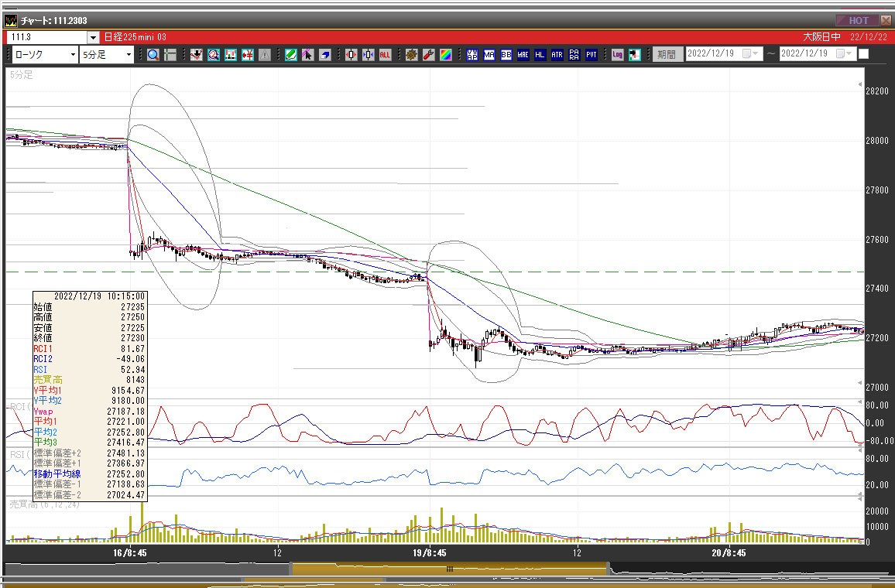
Task: Click the 27400 price axis label
Action: tap(876, 289)
